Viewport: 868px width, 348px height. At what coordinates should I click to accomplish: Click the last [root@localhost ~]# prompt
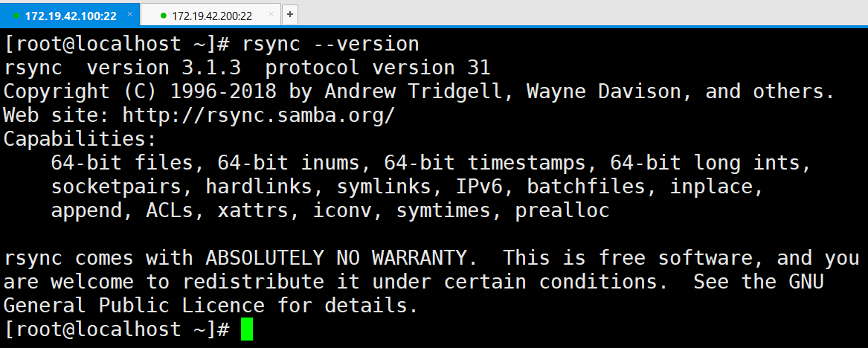click(116, 329)
